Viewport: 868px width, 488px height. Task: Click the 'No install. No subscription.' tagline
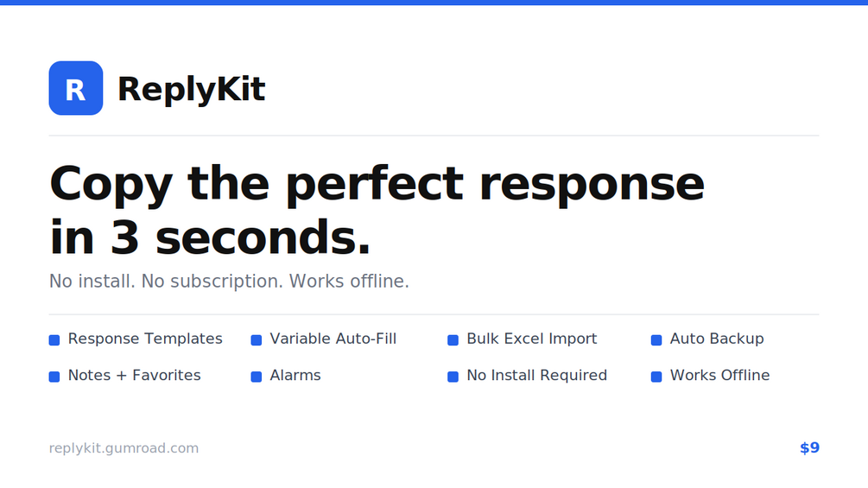click(166, 281)
